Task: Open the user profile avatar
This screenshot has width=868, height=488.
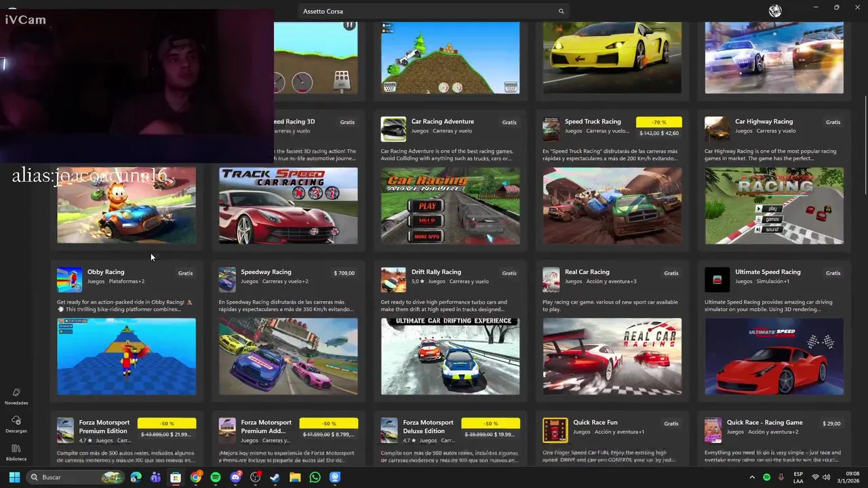Action: [x=775, y=11]
